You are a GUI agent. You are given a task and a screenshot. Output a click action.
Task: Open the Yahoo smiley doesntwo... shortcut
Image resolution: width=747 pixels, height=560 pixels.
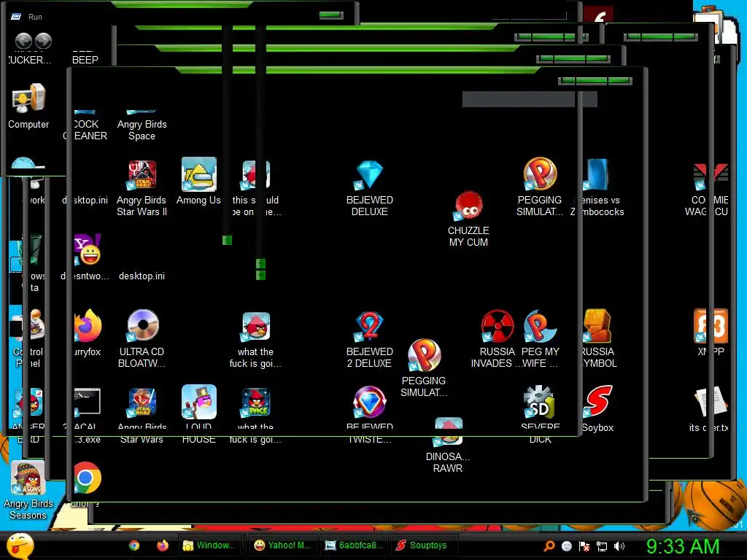(88, 250)
